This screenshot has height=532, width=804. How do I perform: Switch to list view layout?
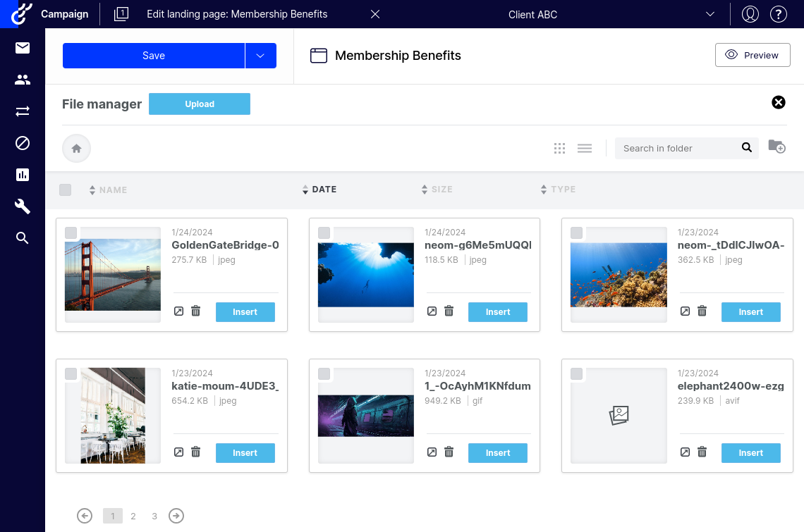[x=584, y=149]
